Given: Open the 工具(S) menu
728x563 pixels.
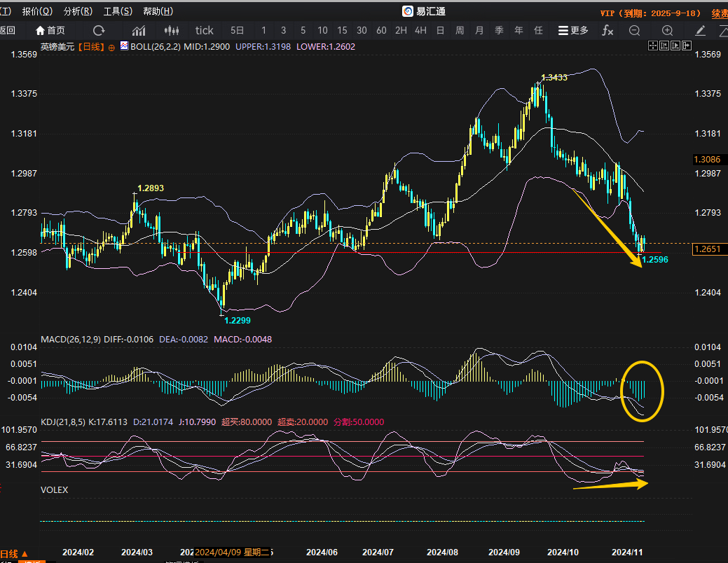Looking at the screenshot, I should 118,11.
